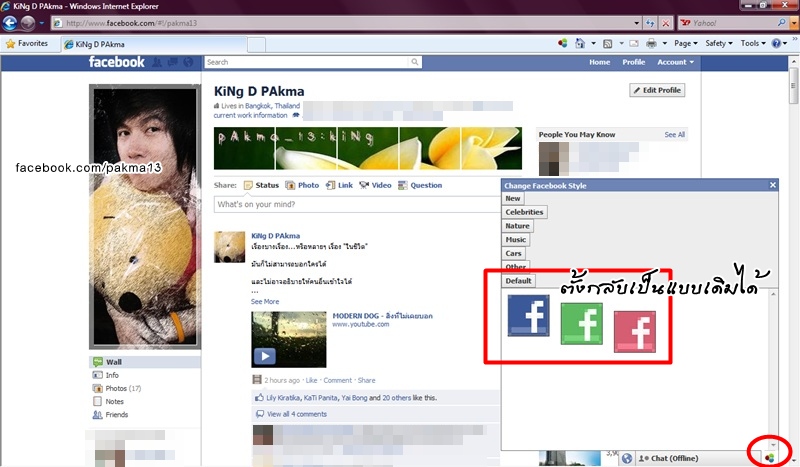
Task: Select Link share option
Action: click(339, 185)
